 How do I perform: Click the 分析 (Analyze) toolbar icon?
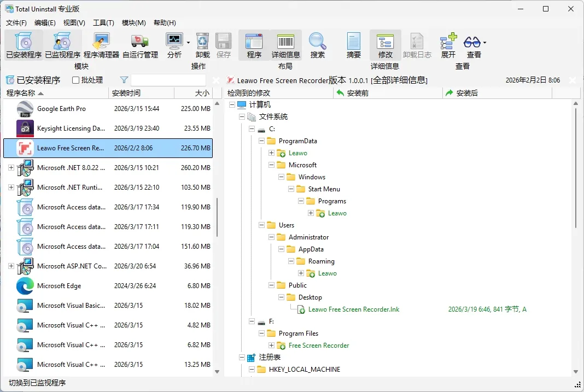(x=175, y=46)
